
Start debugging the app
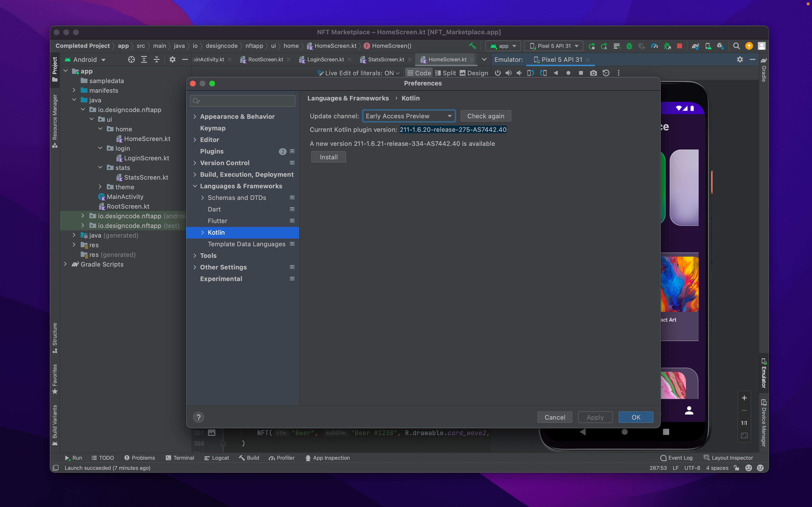[x=630, y=46]
